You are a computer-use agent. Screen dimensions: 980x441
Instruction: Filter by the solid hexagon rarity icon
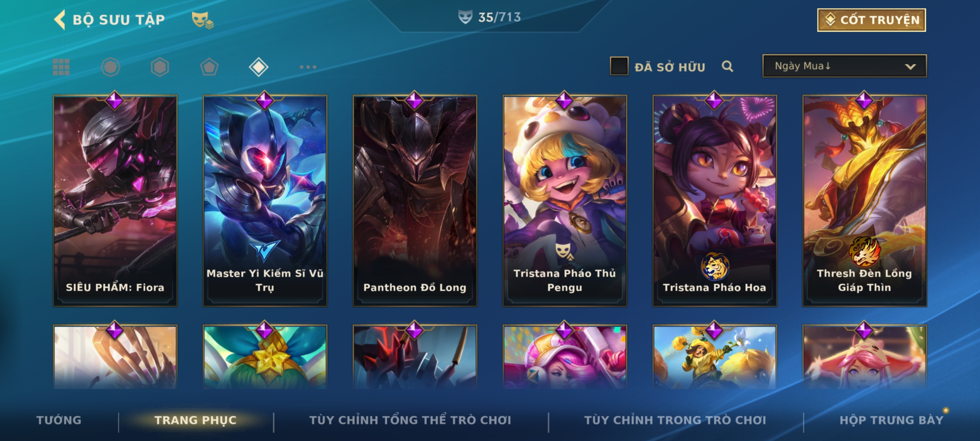[160, 67]
